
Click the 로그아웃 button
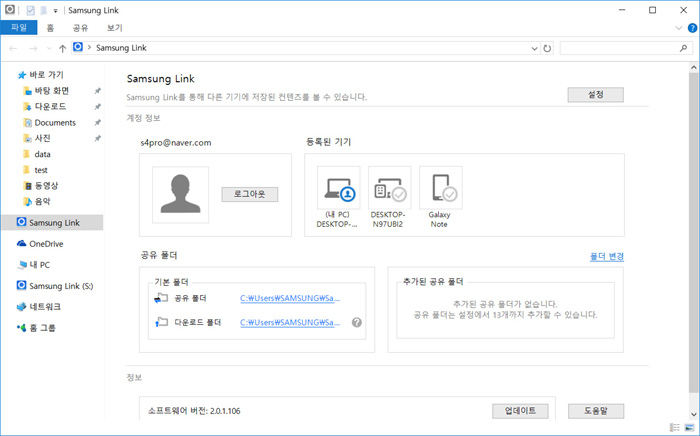point(250,194)
